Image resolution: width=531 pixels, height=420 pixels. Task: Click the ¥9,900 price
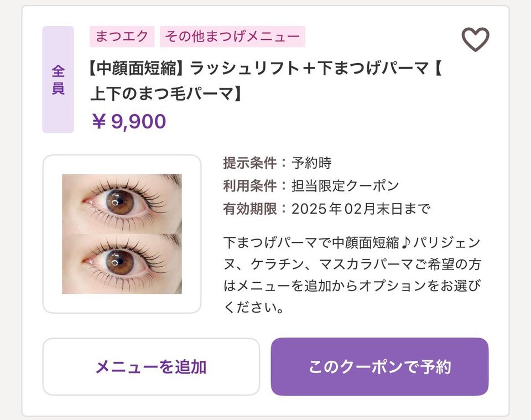click(x=129, y=121)
